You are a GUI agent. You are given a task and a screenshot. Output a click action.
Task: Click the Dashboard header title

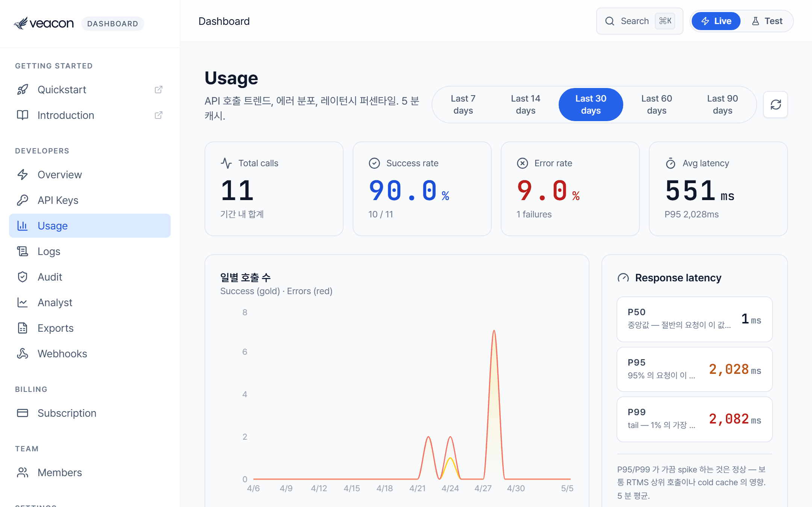(224, 21)
